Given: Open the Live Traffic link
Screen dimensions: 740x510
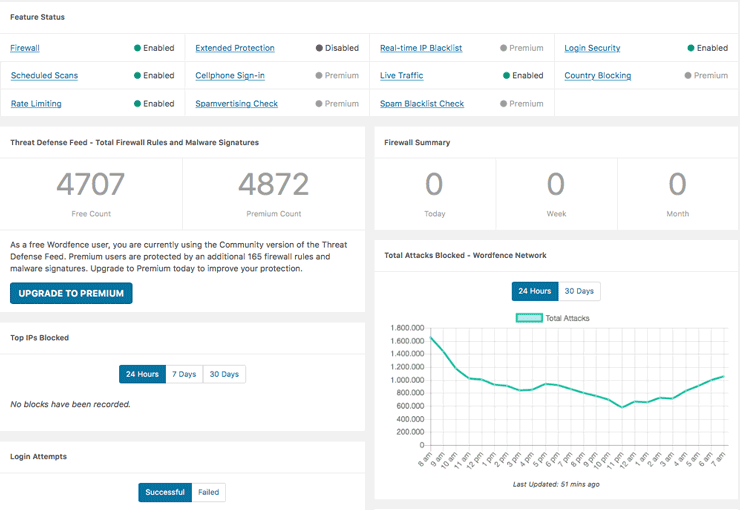Looking at the screenshot, I should click(403, 76).
